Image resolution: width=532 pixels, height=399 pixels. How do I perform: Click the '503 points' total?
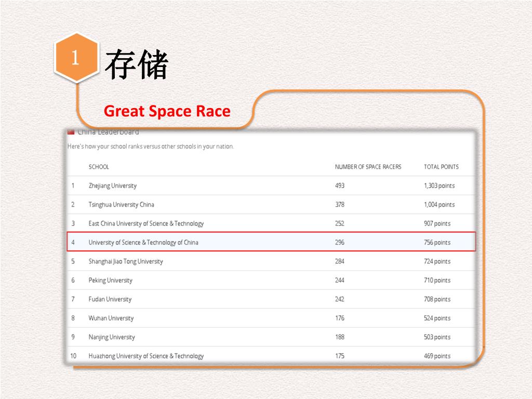pyautogui.click(x=437, y=337)
